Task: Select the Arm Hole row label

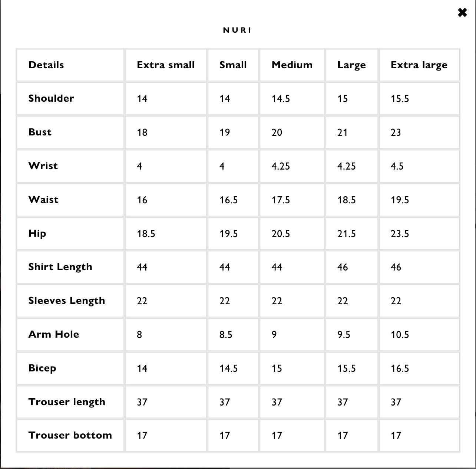Action: [x=54, y=334]
